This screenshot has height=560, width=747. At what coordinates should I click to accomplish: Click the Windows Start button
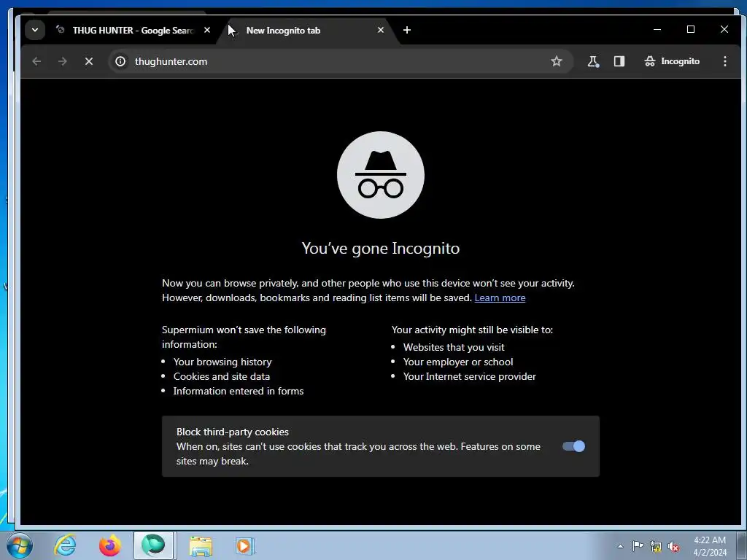(20, 545)
